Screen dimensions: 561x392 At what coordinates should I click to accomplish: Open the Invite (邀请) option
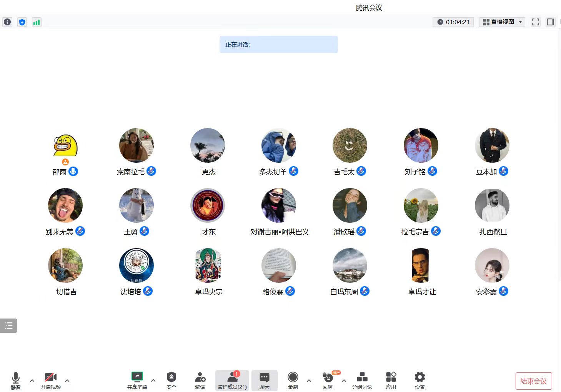pyautogui.click(x=200, y=380)
